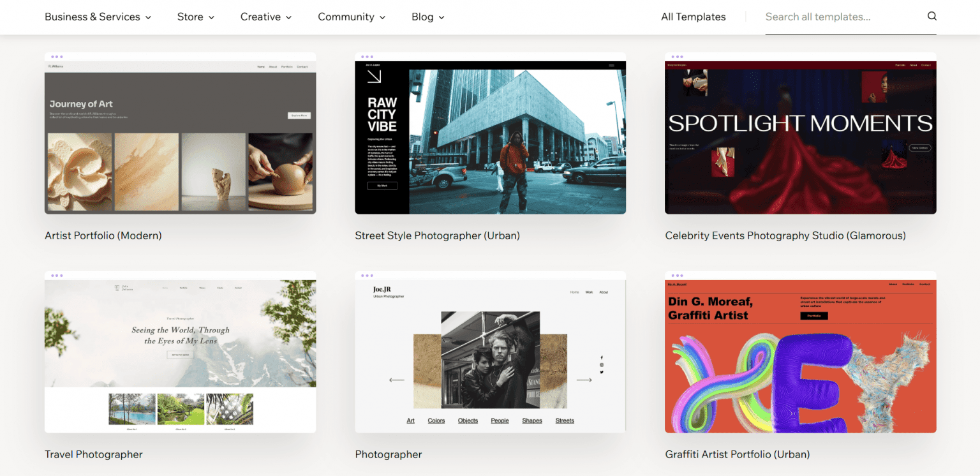Screen dimensions: 980x476
Task: Click the Graffiti Artist Portfolio (Urban) link
Action: click(x=737, y=454)
